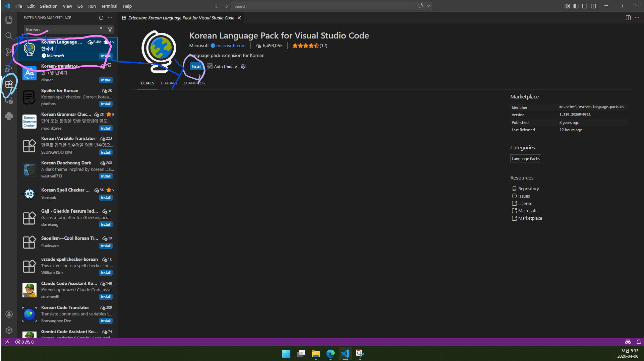Show errors and warnings in status bar

24,342
